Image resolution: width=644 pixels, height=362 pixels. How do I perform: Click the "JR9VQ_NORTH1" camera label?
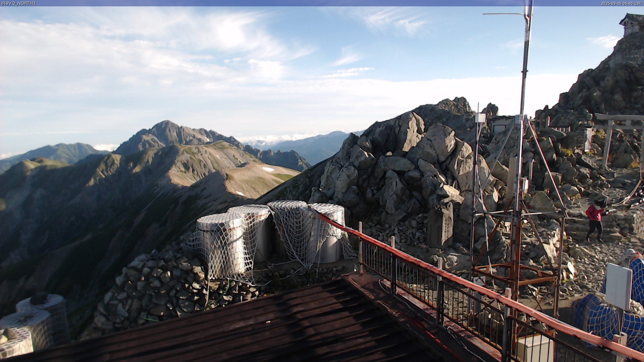point(18,3)
